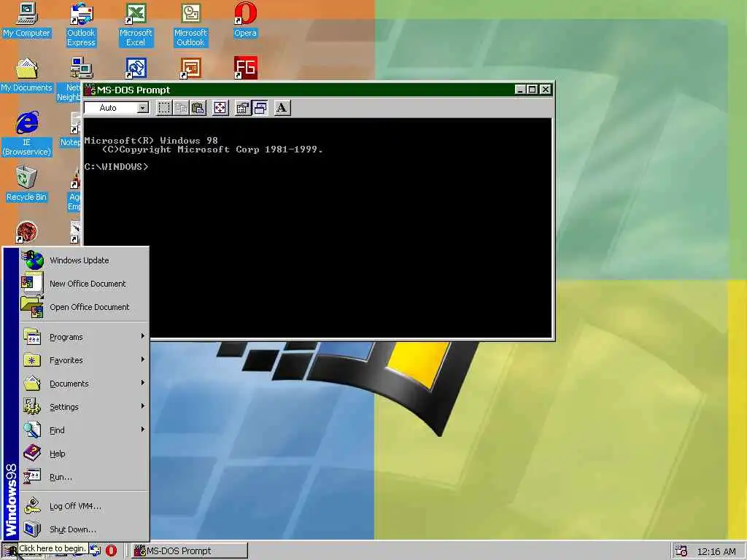Select the orange PowerPoint shortcut icon
The width and height of the screenshot is (747, 560).
[x=190, y=68]
